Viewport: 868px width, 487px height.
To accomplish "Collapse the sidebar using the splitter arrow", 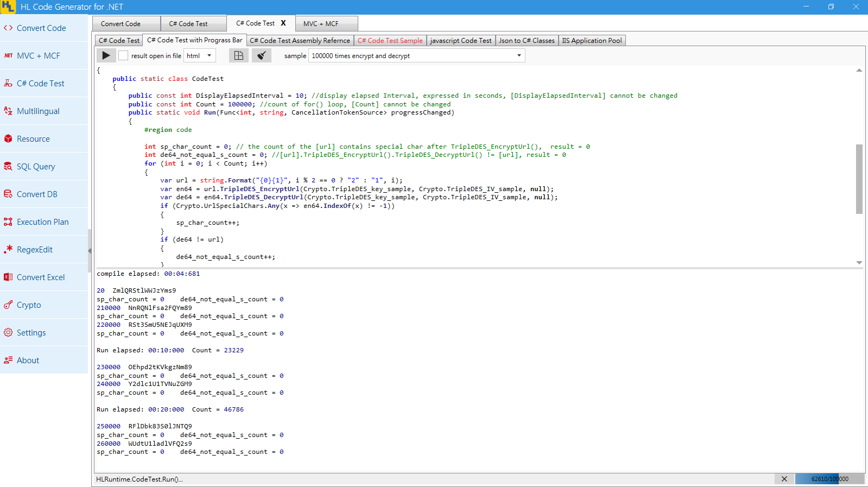I will tap(90, 250).
